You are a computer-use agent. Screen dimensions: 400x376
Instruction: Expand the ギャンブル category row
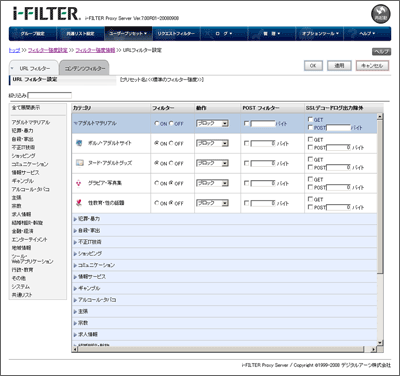pos(75,288)
